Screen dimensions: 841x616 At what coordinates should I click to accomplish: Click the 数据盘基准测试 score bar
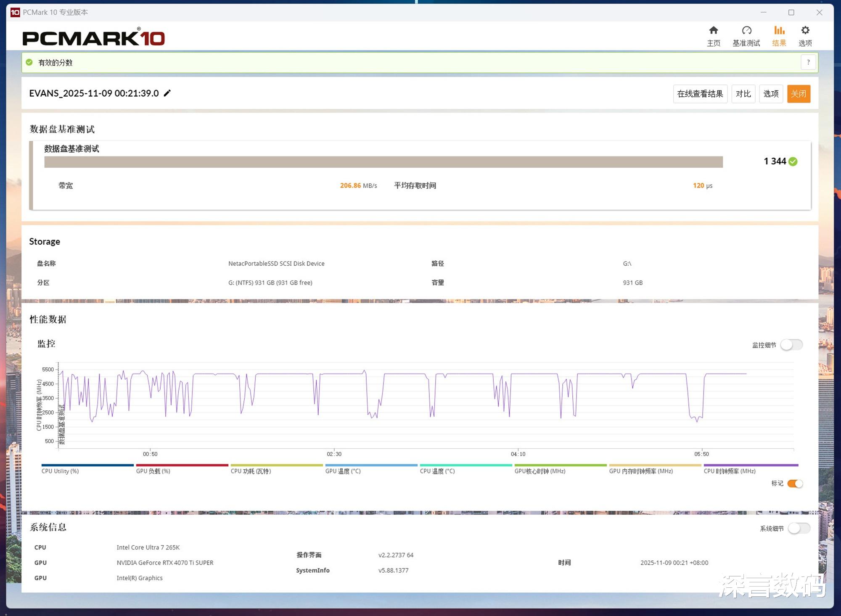(383, 162)
